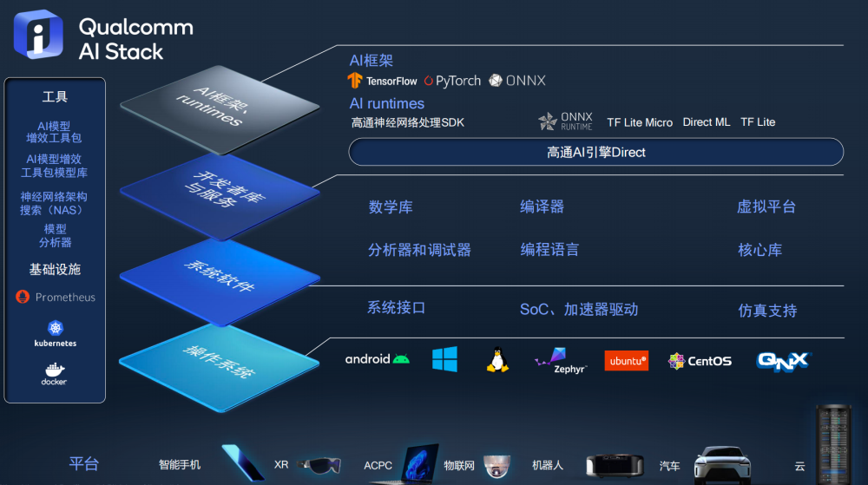Click 汽车 platform label
Screen dimensions: 868x485
pos(669,466)
